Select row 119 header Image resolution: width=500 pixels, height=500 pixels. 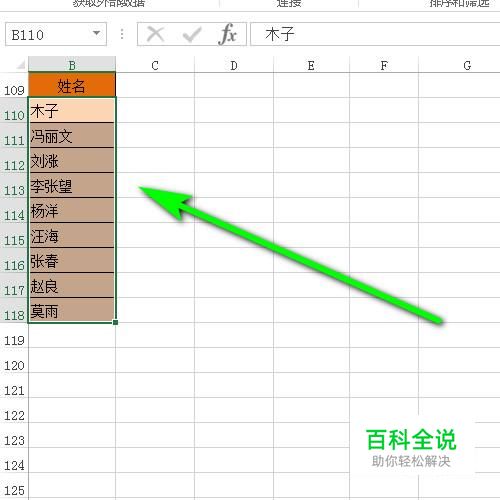(14, 335)
